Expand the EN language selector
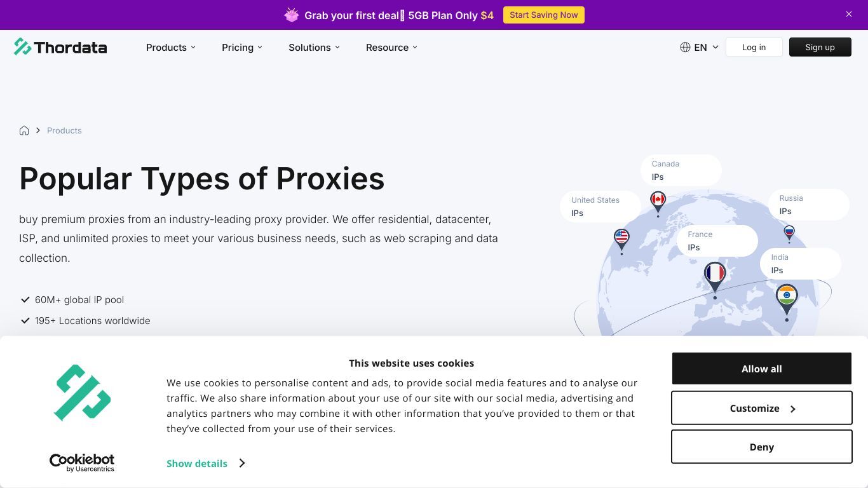The image size is (868, 488). tap(706, 47)
